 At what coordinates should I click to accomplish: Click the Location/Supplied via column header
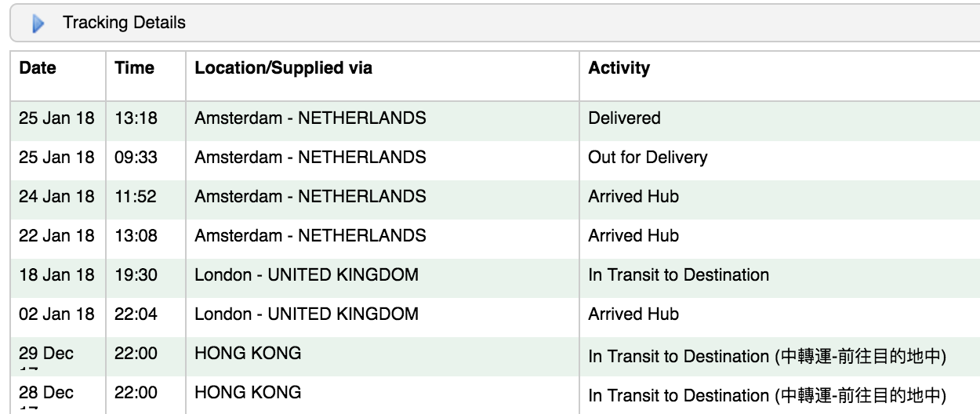coord(283,68)
